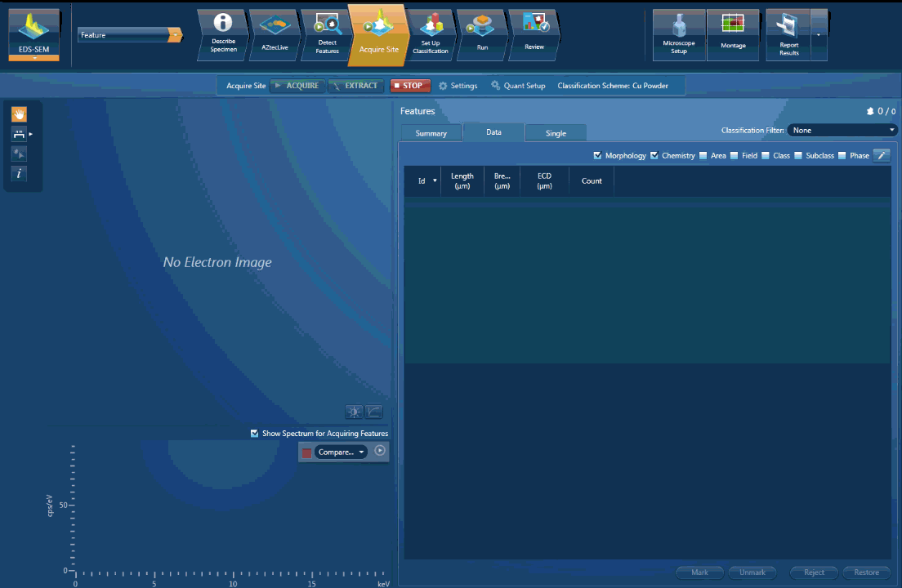Open the Montage panel
Image resolution: width=902 pixels, height=588 pixels.
[733, 35]
